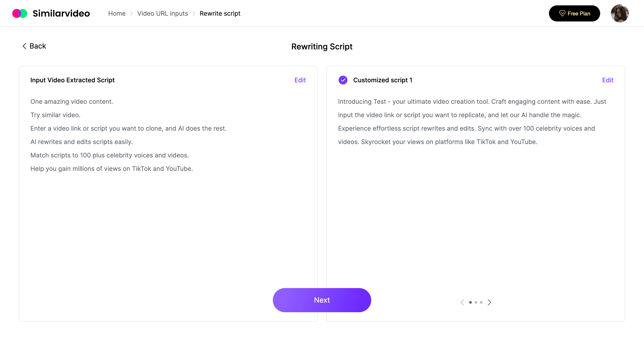Image resolution: width=644 pixels, height=348 pixels.
Task: Click the customized script text paragraph
Action: tap(472, 122)
